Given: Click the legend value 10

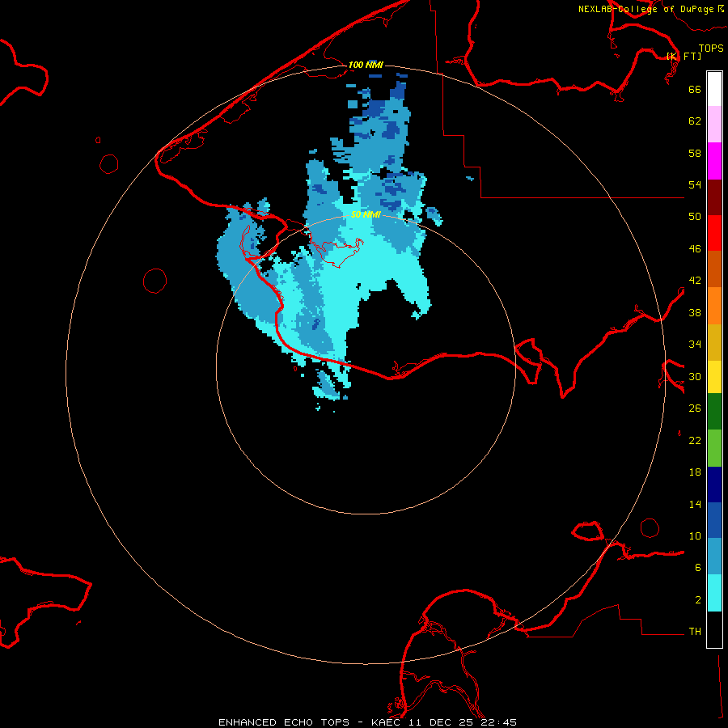Looking at the screenshot, I should pos(695,535).
